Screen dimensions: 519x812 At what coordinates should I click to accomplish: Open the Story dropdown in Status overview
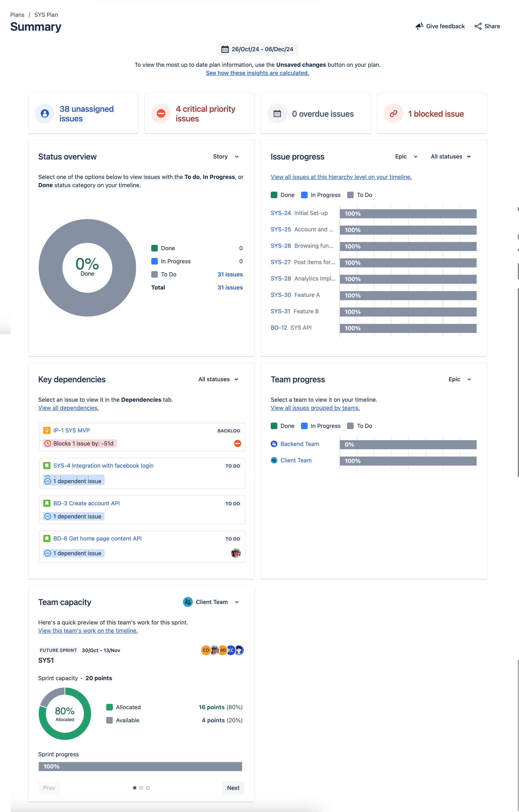point(226,156)
